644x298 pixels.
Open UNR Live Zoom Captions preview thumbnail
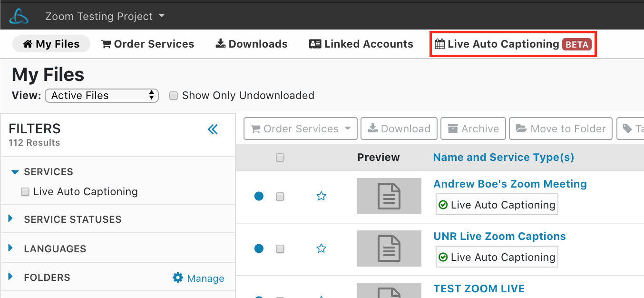pyautogui.click(x=389, y=248)
